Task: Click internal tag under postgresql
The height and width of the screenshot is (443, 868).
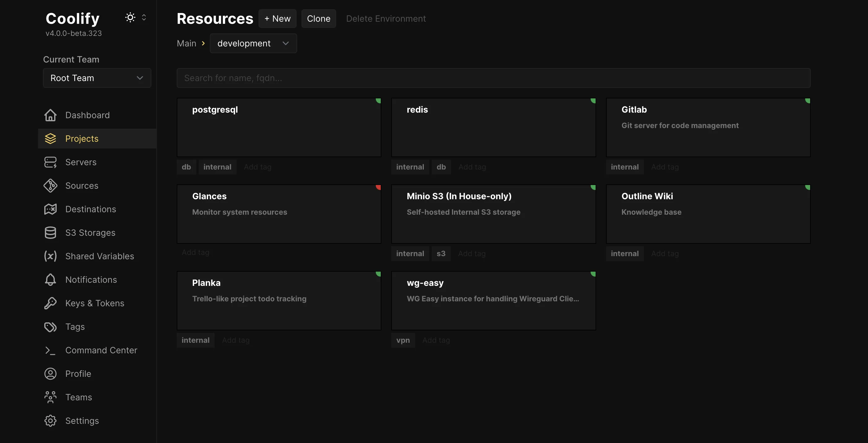Action: point(217,167)
